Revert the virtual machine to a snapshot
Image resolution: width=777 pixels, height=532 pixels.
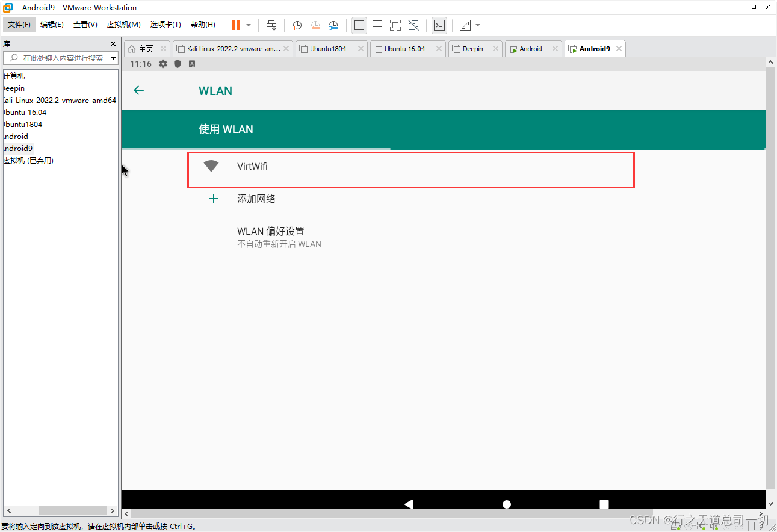(x=315, y=25)
